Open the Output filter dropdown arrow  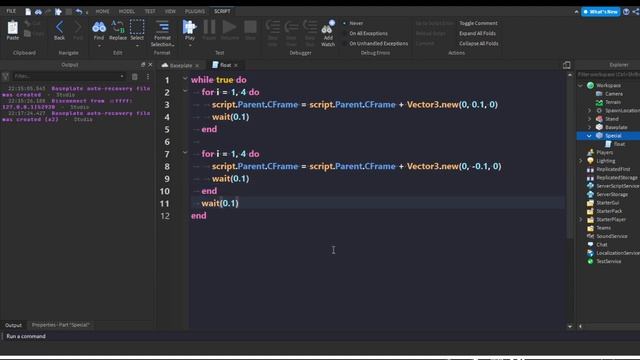tap(122, 76)
